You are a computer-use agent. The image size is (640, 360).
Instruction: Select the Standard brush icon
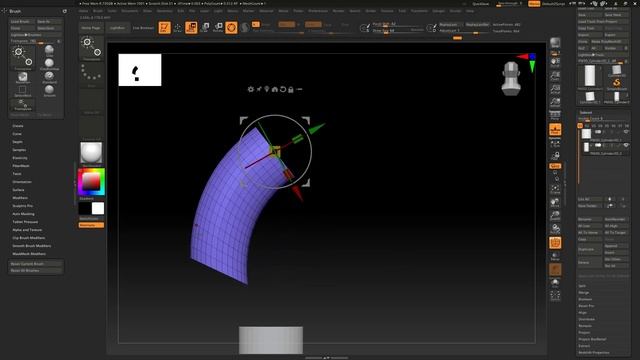pos(49,77)
